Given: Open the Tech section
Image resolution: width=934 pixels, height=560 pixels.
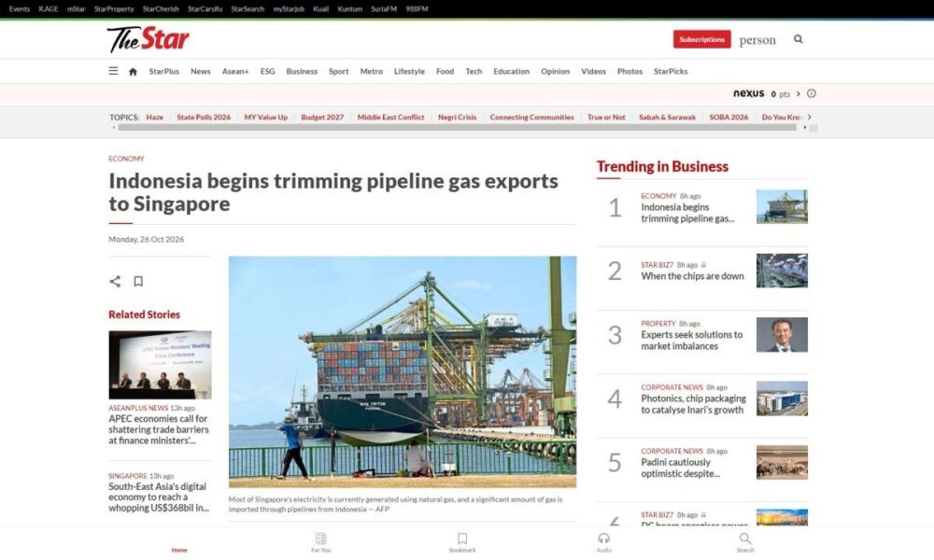Looking at the screenshot, I should 474,72.
